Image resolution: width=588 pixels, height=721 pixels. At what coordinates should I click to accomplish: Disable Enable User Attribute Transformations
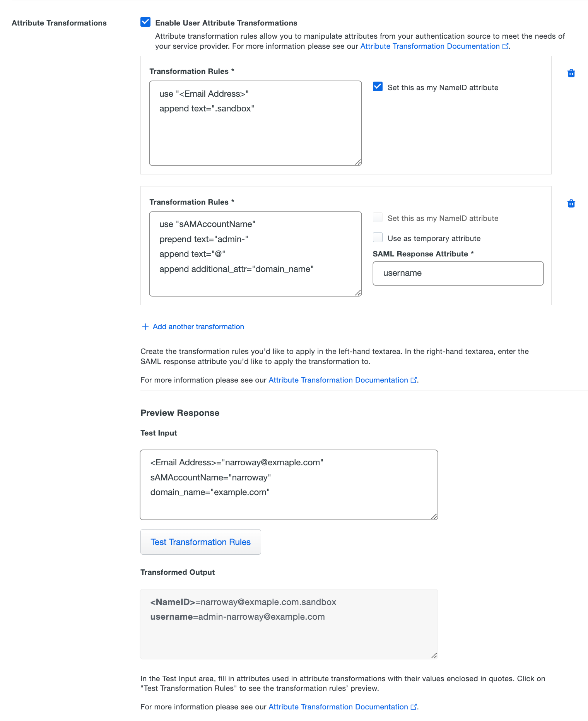[145, 22]
